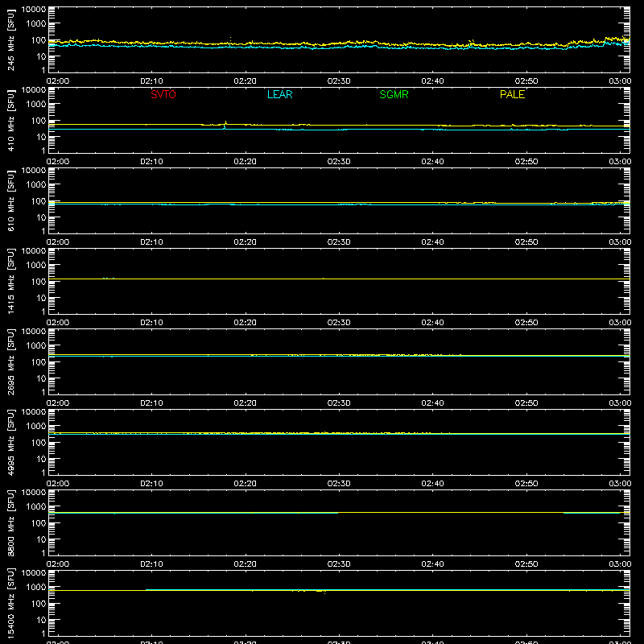
Task: Click the green SGMR station legend label
Action: [394, 94]
